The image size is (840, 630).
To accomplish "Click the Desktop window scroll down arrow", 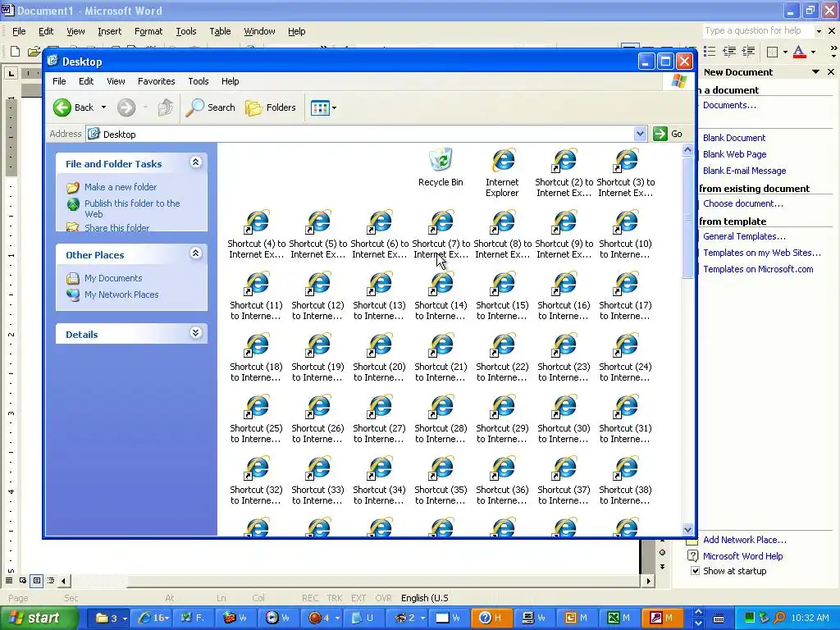I will click(688, 529).
